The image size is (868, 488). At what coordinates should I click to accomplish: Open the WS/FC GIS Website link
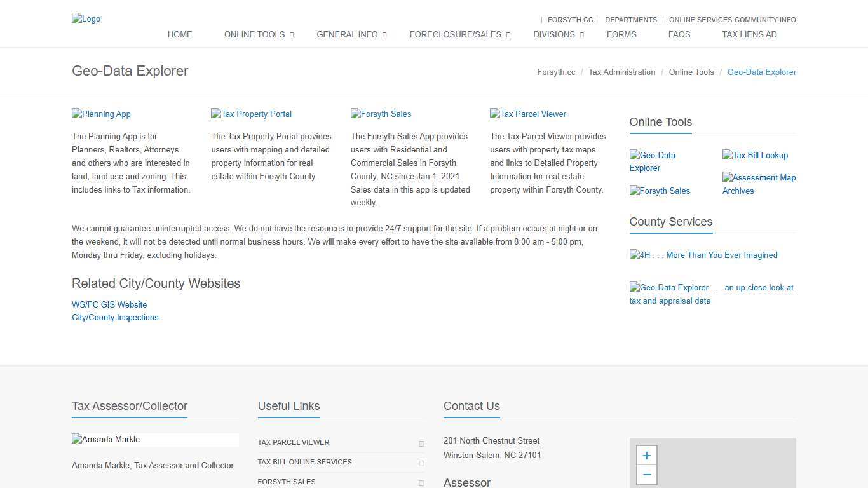pos(109,304)
